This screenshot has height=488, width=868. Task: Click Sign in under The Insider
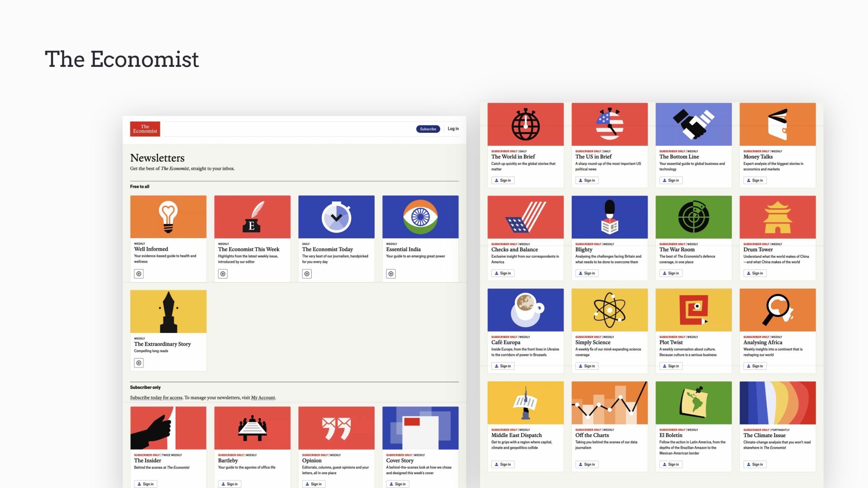(x=145, y=484)
